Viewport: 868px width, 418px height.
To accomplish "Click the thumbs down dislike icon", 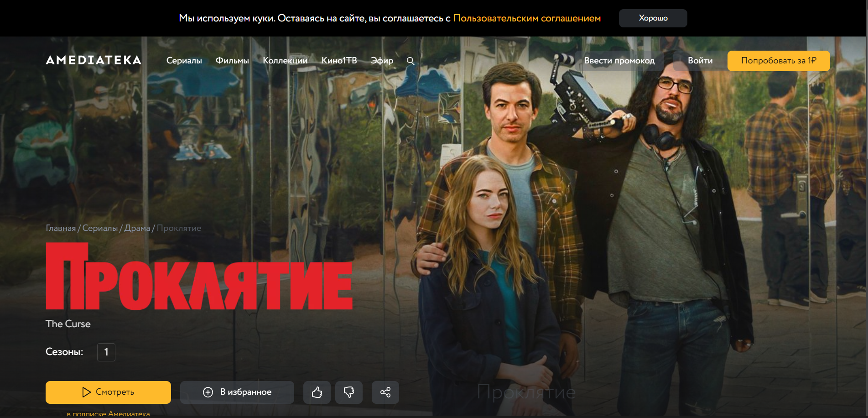I will pyautogui.click(x=349, y=392).
